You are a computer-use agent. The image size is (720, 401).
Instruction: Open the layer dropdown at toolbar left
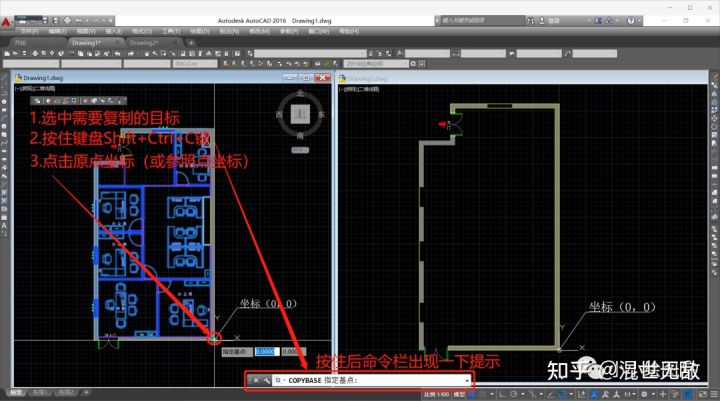(31, 64)
